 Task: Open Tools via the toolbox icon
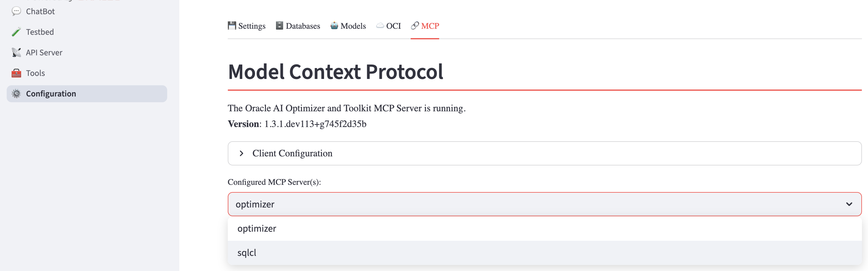[x=16, y=73]
